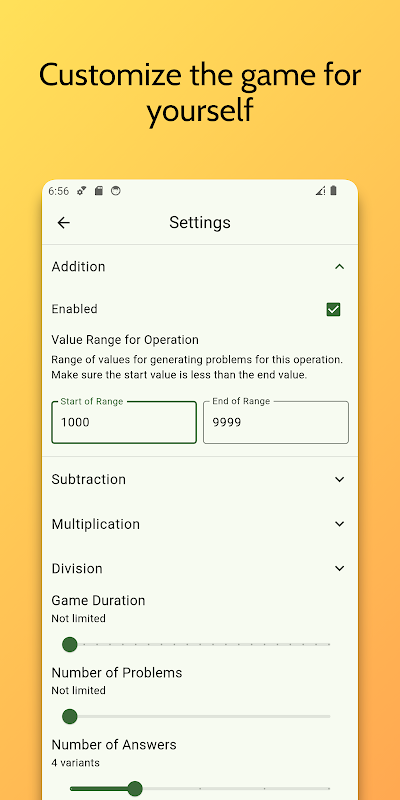Uncheck the Enabled checkbox for Addition
This screenshot has width=400, height=800.
(333, 309)
